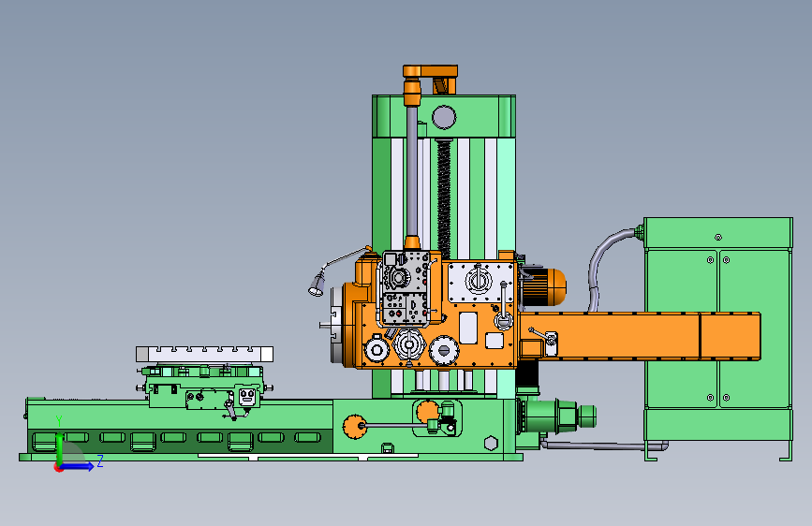812x526 pixels.
Task: Pick the orange handwheel on the bed
Action: tap(355, 427)
